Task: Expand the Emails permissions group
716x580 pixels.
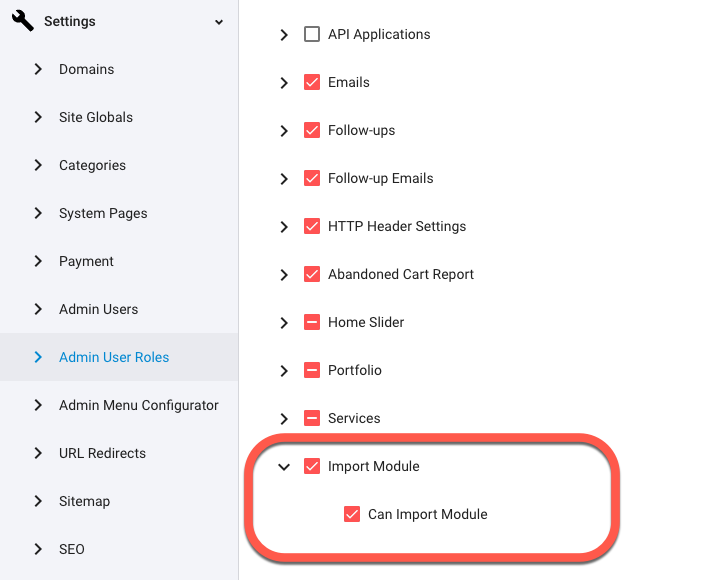Action: coord(284,83)
